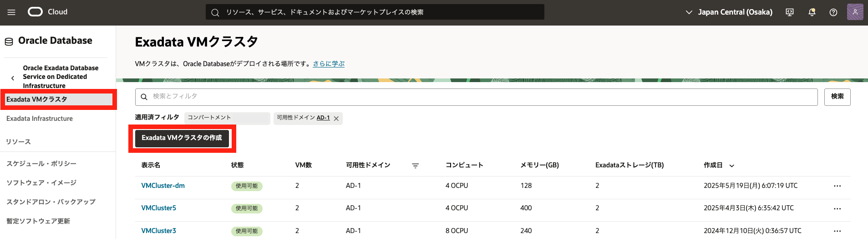Screen dimensions: 868x239
Task: Open the hamburger navigation menu
Action: (x=11, y=12)
